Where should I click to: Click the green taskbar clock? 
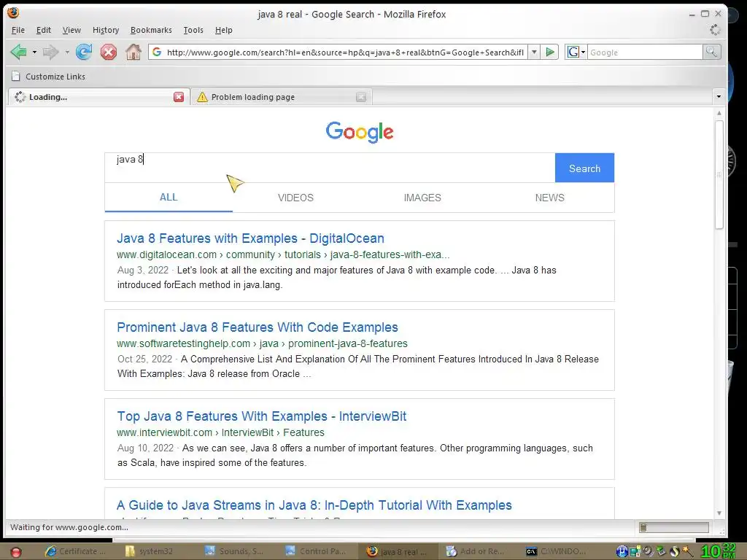click(x=718, y=551)
